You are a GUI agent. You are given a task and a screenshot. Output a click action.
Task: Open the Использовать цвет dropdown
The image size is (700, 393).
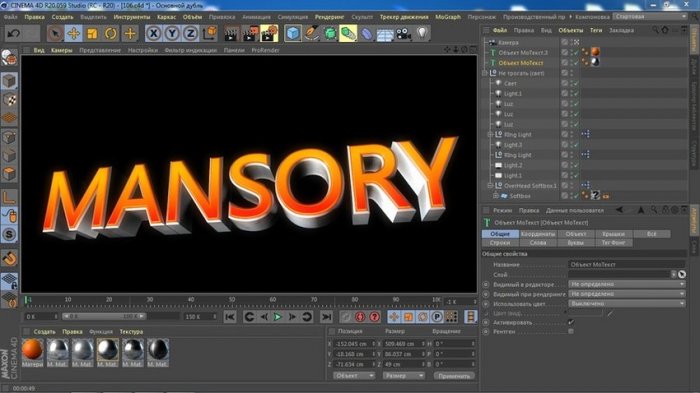click(627, 304)
